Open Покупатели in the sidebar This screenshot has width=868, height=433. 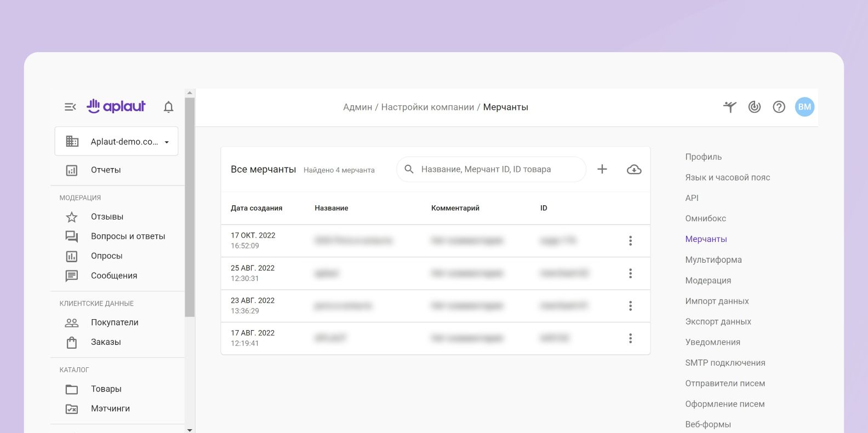pyautogui.click(x=115, y=322)
